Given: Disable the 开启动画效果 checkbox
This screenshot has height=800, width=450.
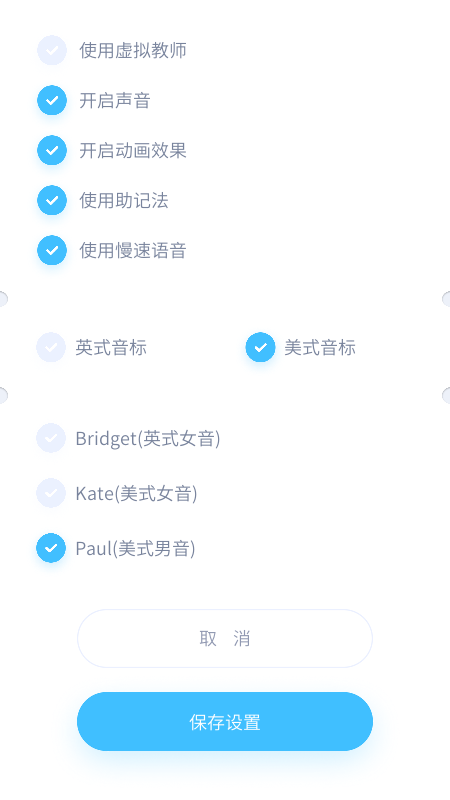Looking at the screenshot, I should [x=52, y=150].
